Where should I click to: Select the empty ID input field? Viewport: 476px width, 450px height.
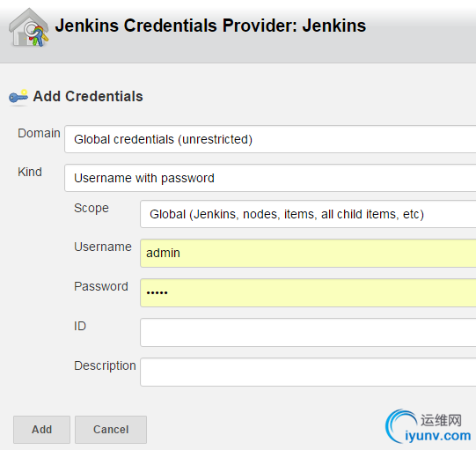pos(308,332)
